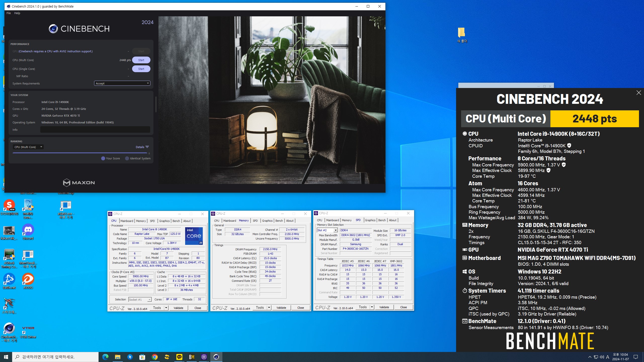Click the Identical System legend dot
Viewport: 644px width, 362px height.
click(127, 158)
